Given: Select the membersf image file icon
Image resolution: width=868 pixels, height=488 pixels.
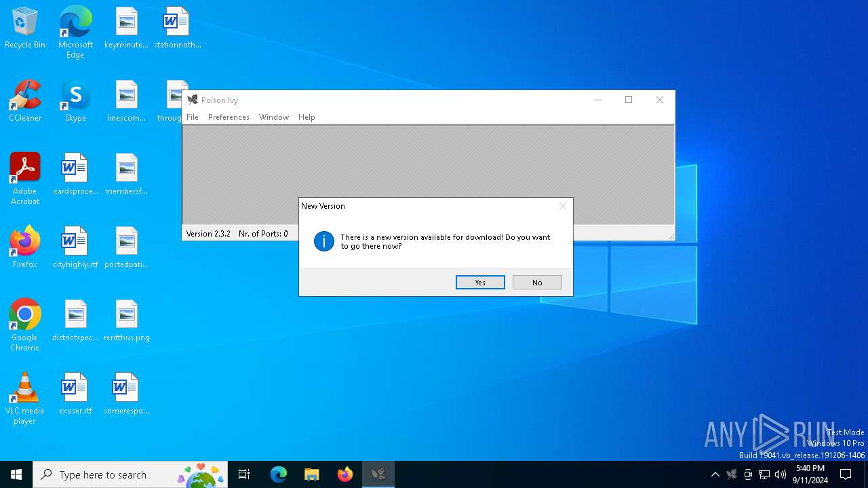Looking at the screenshot, I should [x=126, y=174].
